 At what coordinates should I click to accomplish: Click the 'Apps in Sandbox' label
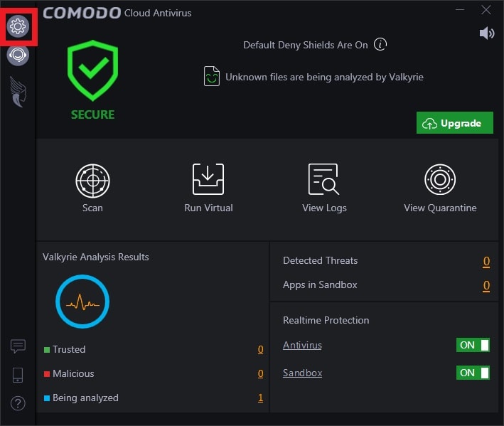tap(320, 285)
